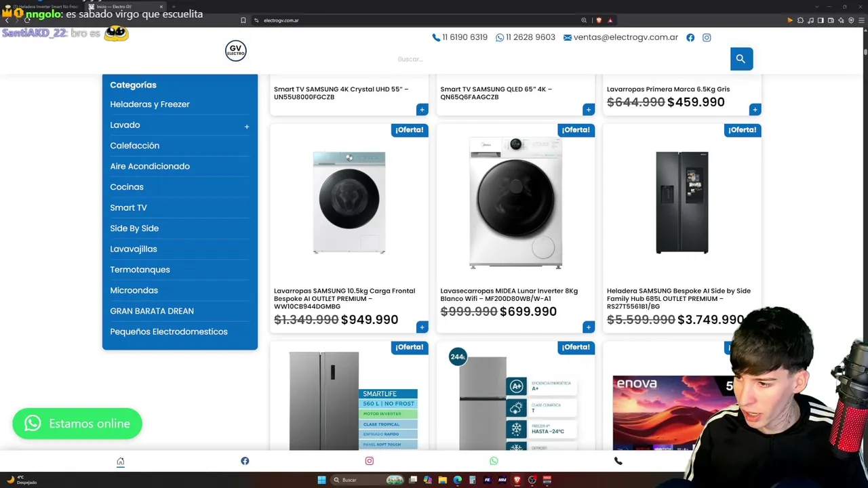Add the Midea Lavasecarropas with plus button

click(589, 327)
